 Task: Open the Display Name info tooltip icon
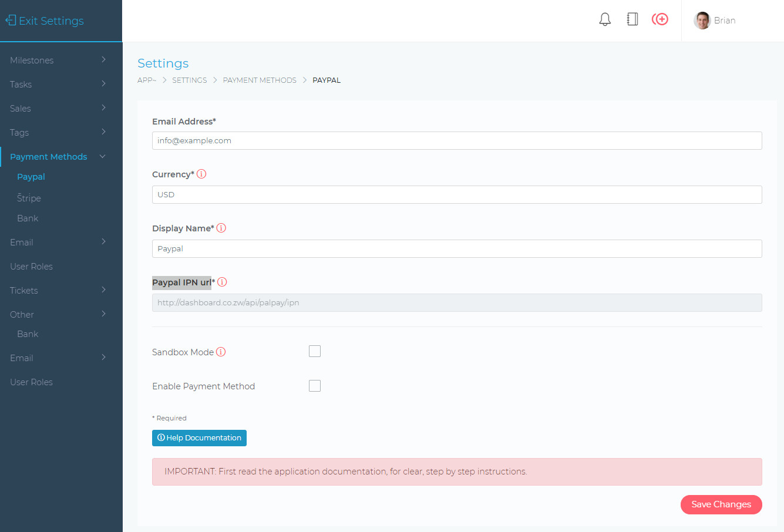coord(221,228)
